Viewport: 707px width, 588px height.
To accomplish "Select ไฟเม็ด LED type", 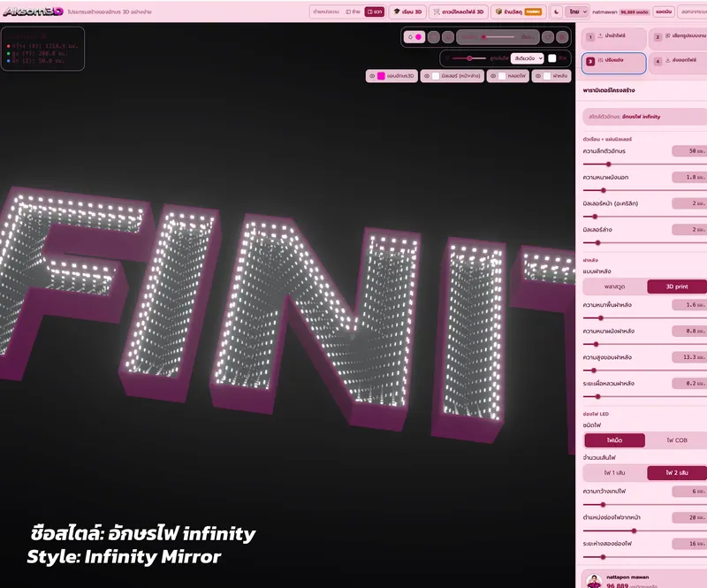I will (614, 440).
